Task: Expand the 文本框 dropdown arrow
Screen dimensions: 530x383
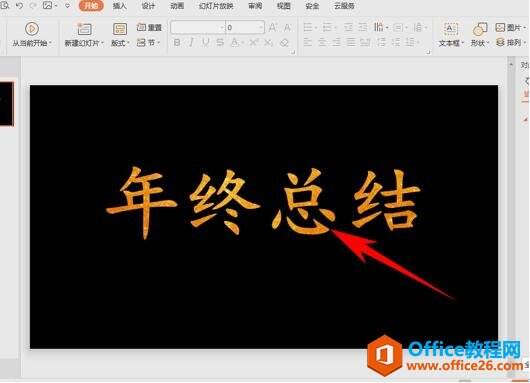Action: pyautogui.click(x=463, y=43)
